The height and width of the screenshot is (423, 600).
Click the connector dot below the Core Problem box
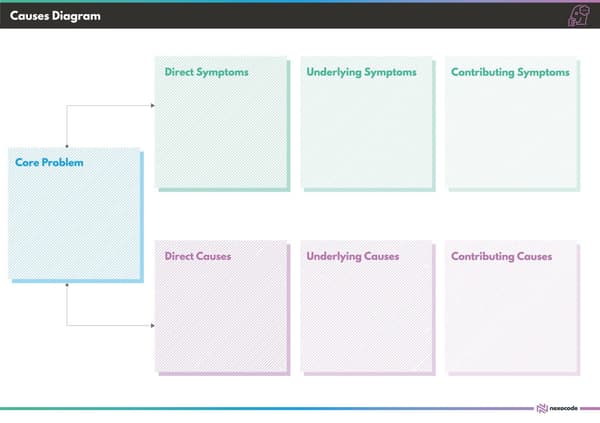[x=67, y=285]
